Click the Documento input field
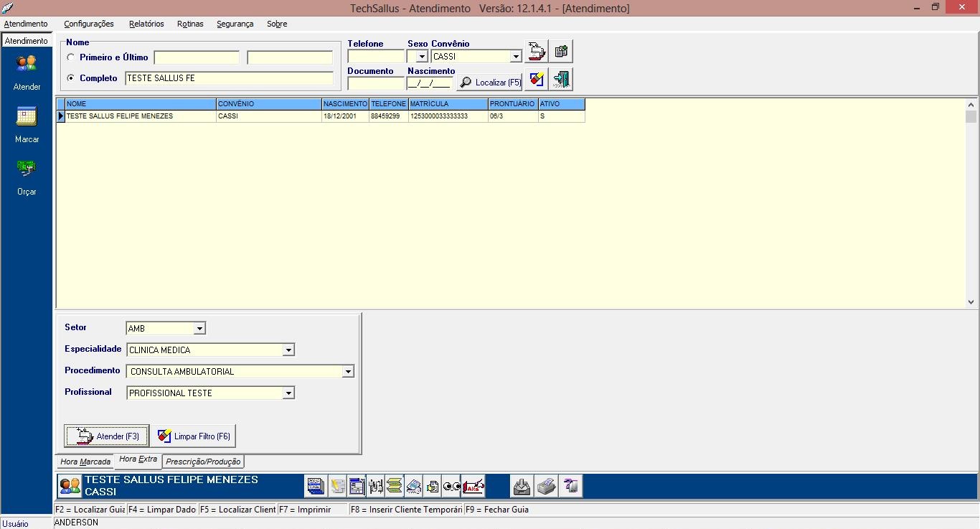The image size is (980, 529). 376,83
